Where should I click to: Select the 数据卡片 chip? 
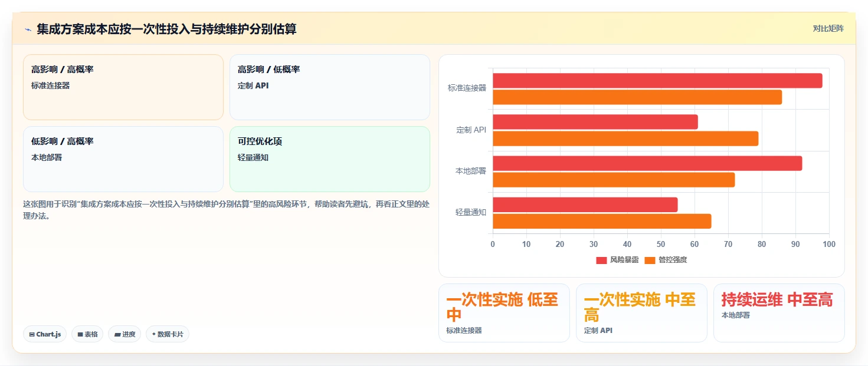pos(168,334)
